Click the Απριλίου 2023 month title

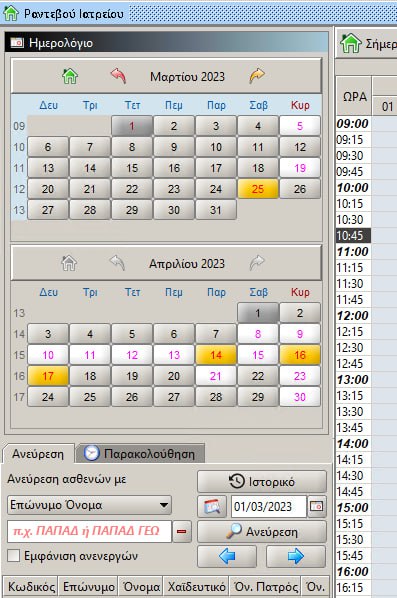(186, 264)
